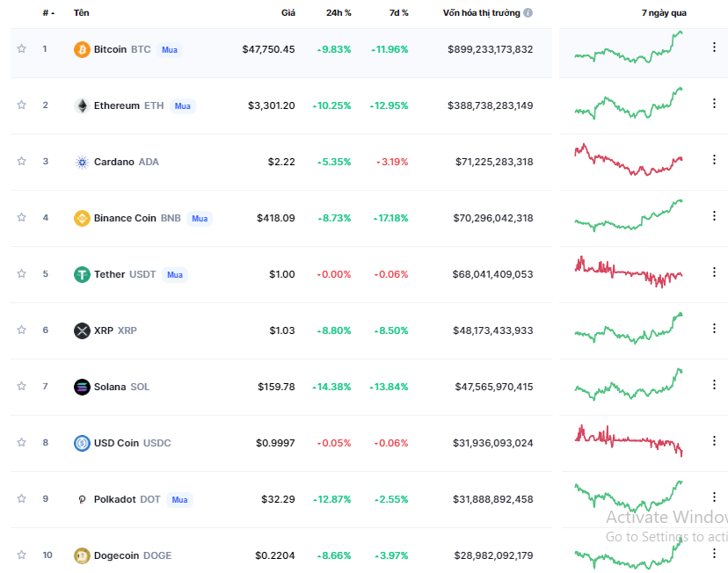
Task: Open XRP row options menu
Action: [x=714, y=328]
